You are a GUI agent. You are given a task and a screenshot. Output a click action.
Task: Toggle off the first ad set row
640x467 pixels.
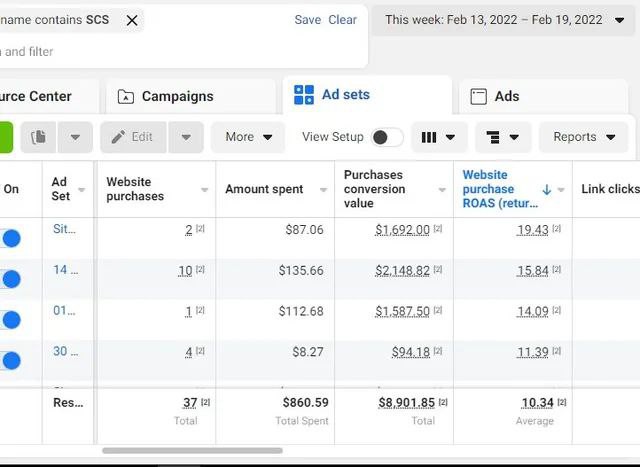[x=11, y=238]
